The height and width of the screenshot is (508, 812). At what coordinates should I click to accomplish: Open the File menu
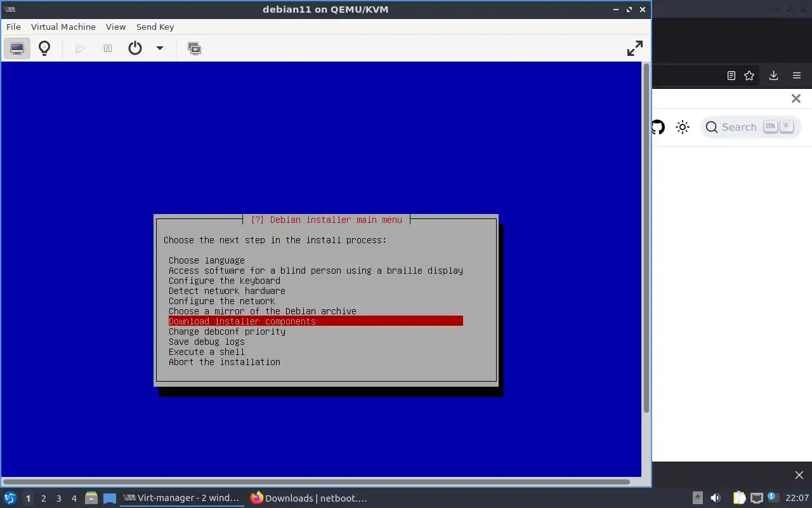(x=13, y=27)
